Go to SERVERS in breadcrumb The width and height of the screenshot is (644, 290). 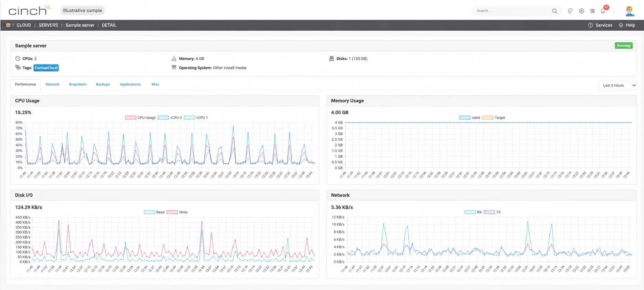click(48, 25)
